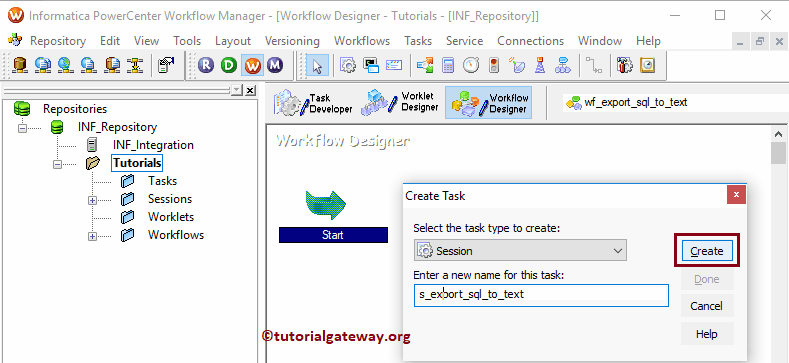Click the Email task toolbar icon
This screenshot has height=363, width=789.
point(394,65)
